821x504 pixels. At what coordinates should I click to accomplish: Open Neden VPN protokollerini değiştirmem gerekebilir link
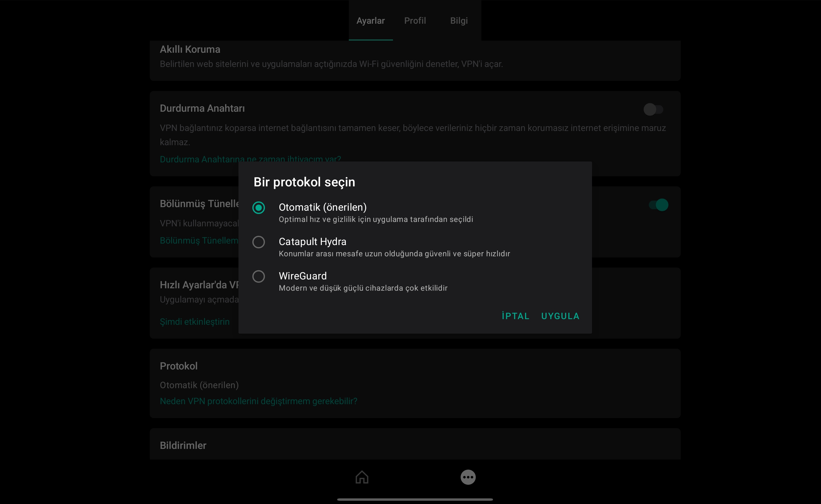pyautogui.click(x=258, y=401)
